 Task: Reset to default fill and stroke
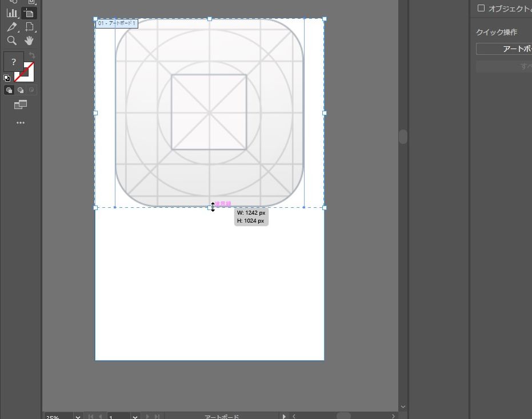tap(7, 78)
